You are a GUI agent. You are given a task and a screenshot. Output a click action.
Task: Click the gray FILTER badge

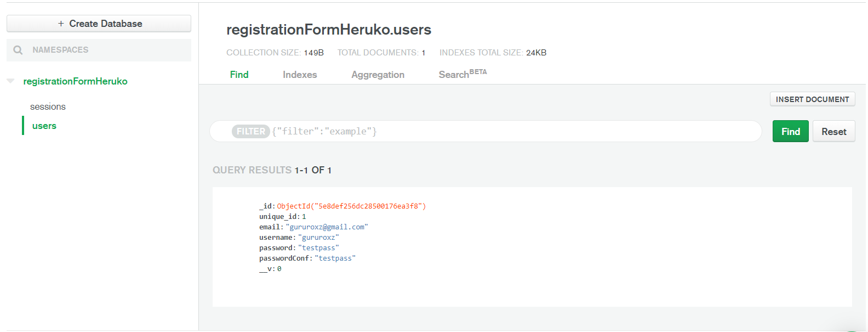point(250,132)
